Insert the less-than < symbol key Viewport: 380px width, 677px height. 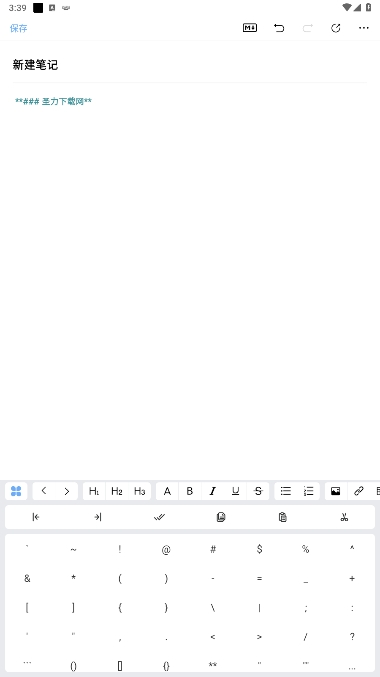pos(213,636)
